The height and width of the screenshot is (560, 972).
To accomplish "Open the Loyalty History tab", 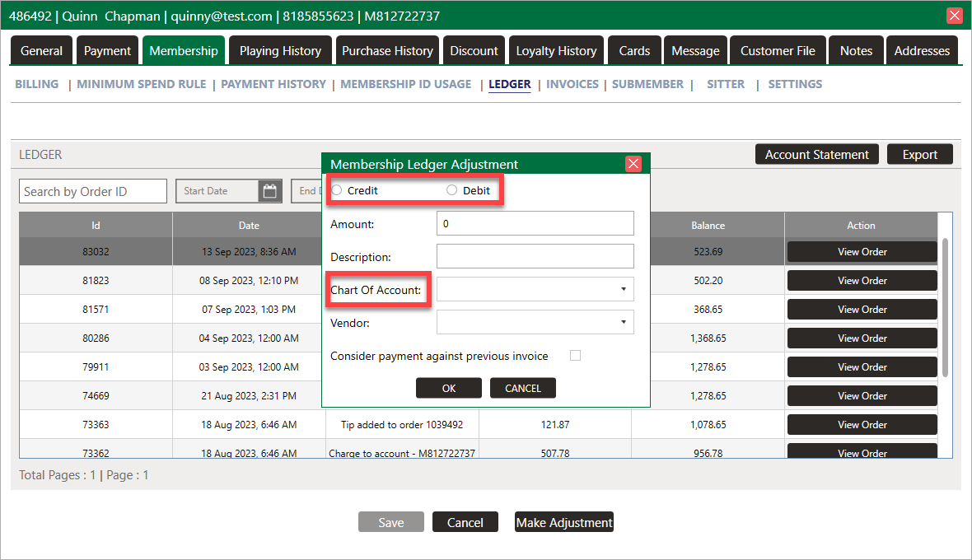I will (556, 51).
